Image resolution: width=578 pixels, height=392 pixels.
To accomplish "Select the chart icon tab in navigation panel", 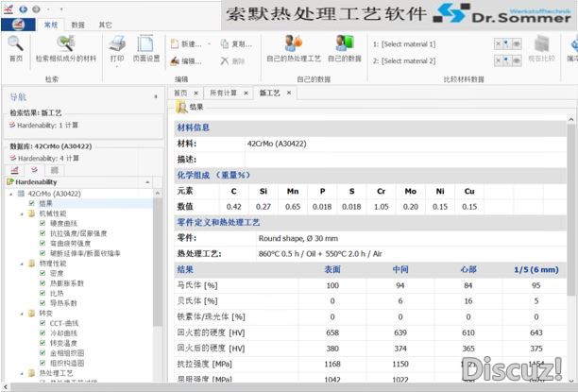I will 15,170.
